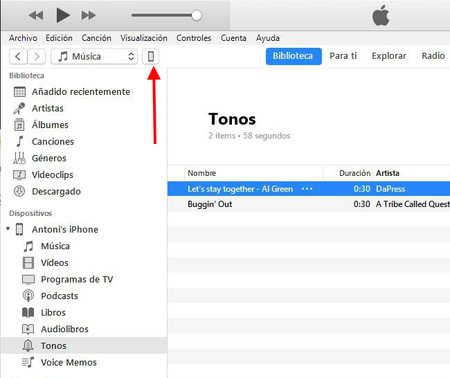Click the Álbumes icon
Viewport: 450px width, 378px height.
pyautogui.click(x=19, y=125)
